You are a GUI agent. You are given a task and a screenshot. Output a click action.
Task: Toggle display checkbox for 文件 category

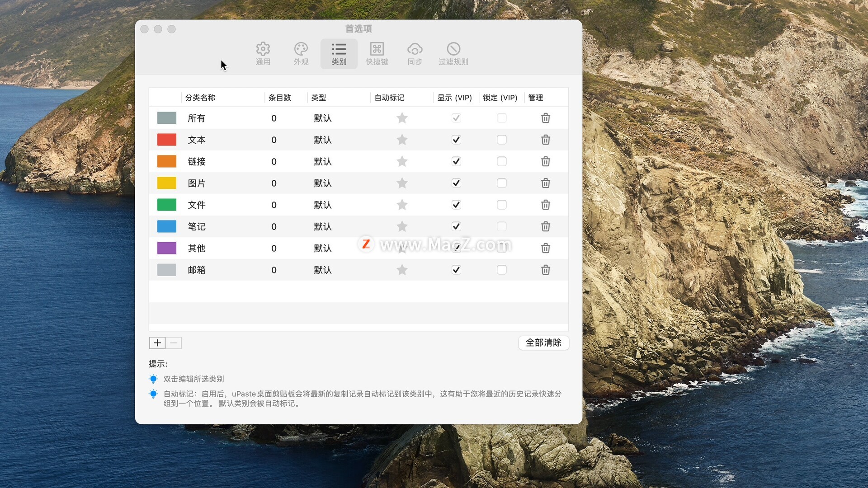point(456,205)
